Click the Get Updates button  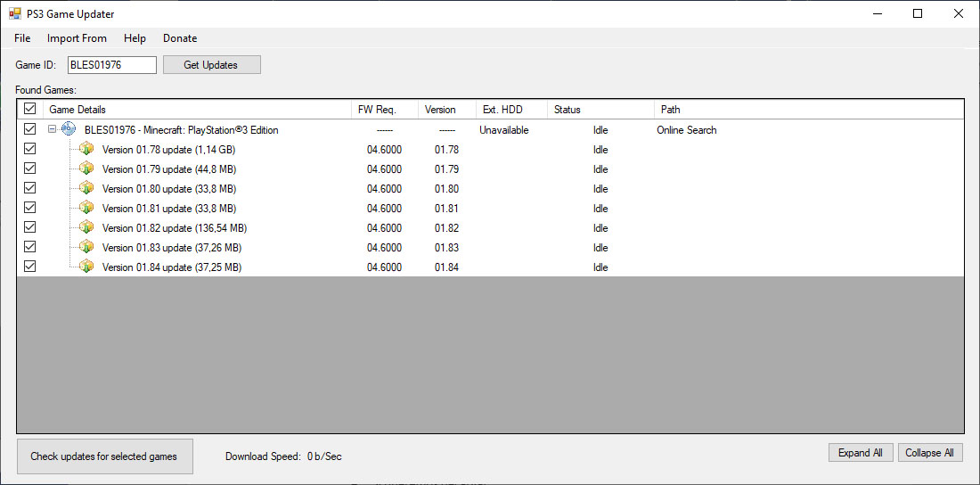coord(212,64)
